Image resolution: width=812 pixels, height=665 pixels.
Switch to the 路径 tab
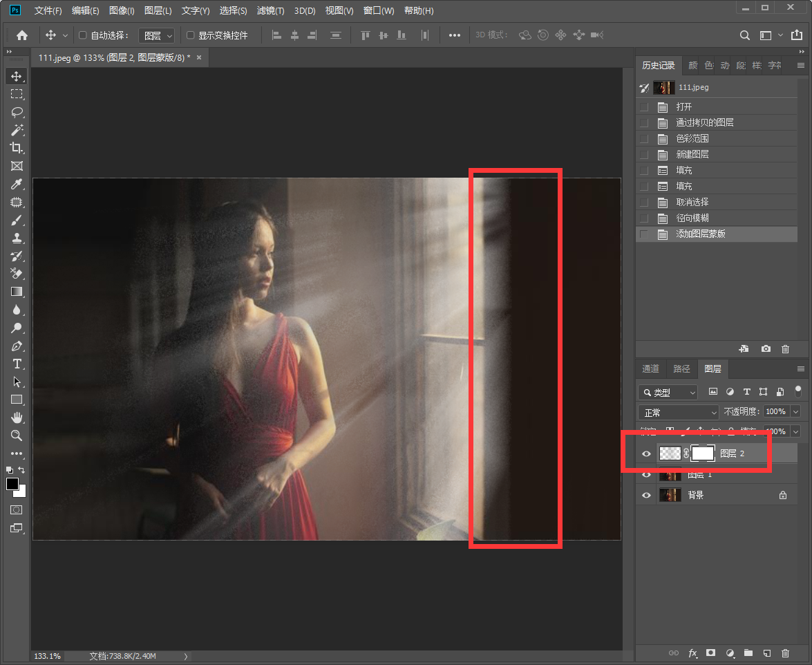(x=681, y=368)
